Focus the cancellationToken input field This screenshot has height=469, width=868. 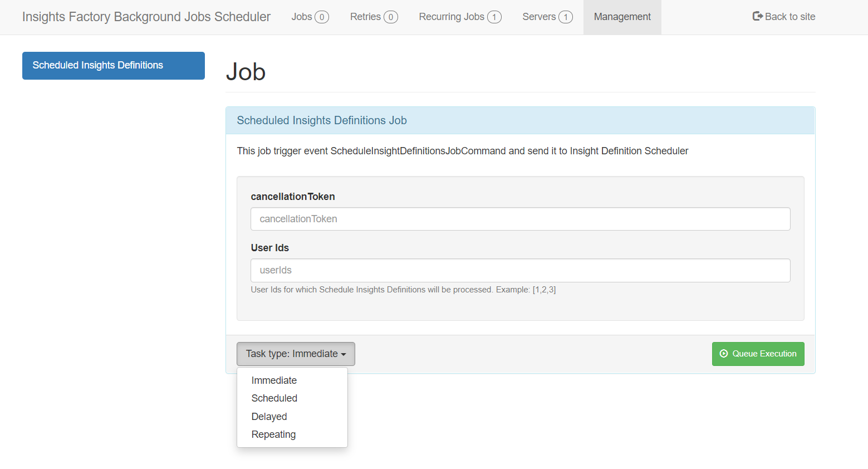520,219
